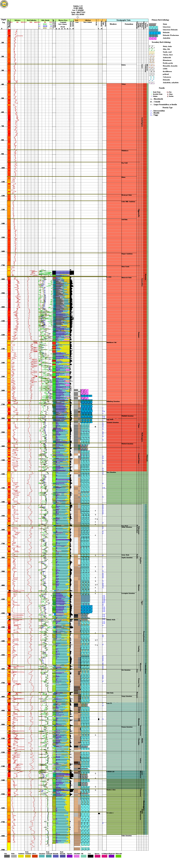Click the 'Salem Limestone' formation label
The width and height of the screenshot is (181, 868).
coord(127,836)
